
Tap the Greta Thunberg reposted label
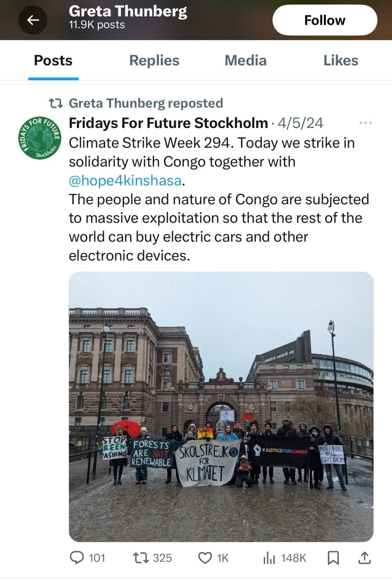(146, 103)
